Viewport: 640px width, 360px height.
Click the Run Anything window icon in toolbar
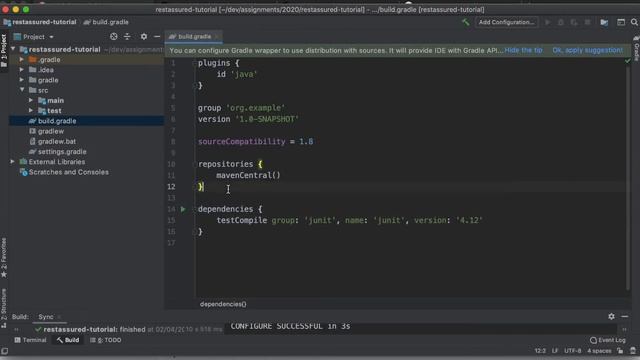(x=621, y=22)
